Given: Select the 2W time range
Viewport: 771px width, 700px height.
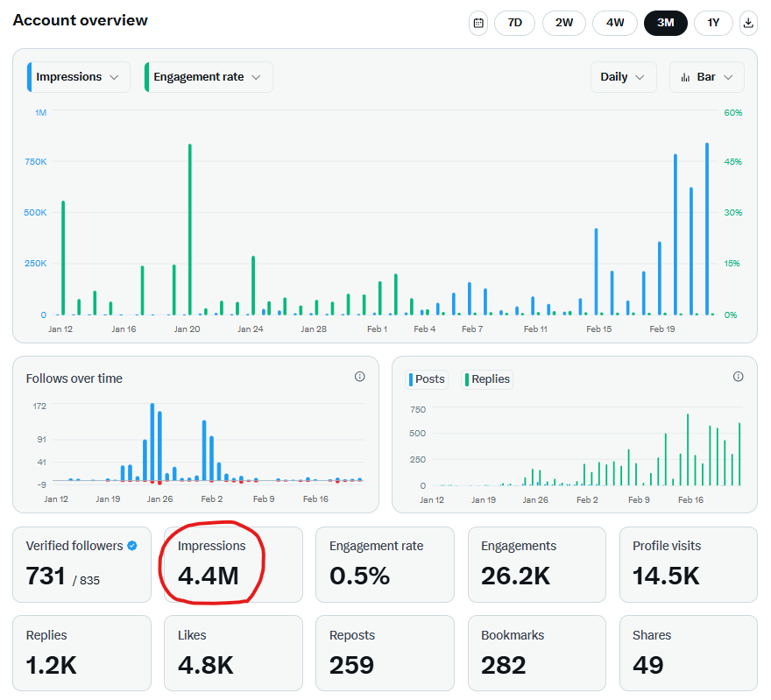Looking at the screenshot, I should click(x=564, y=23).
